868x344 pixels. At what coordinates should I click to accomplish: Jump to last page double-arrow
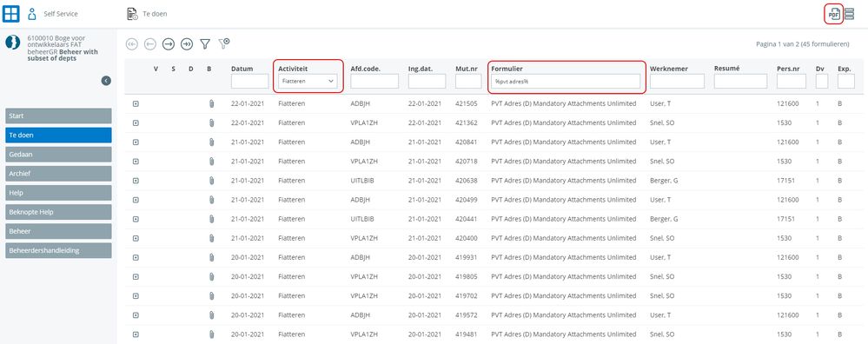[x=187, y=44]
